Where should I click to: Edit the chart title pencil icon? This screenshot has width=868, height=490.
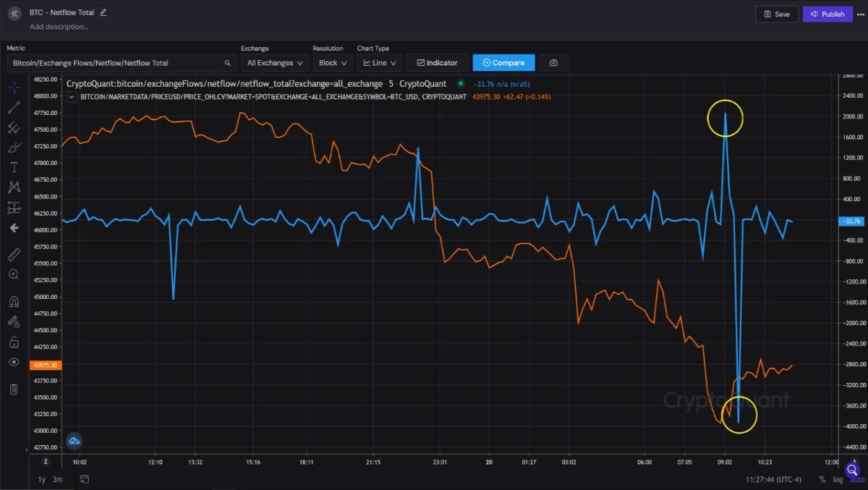(103, 12)
